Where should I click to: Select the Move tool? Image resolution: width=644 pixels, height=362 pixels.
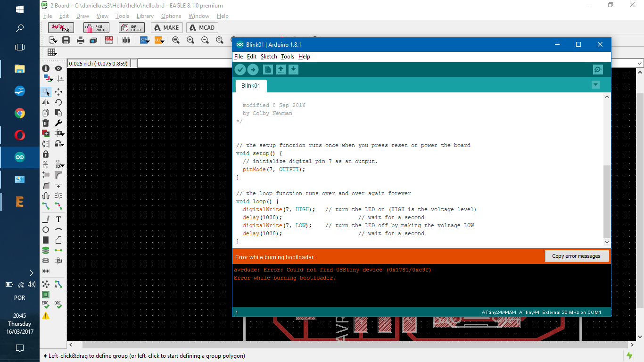tap(58, 92)
